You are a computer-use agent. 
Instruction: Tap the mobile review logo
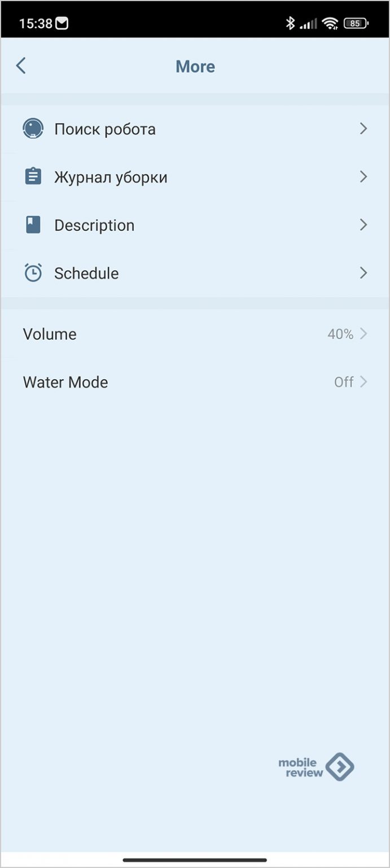(x=316, y=767)
